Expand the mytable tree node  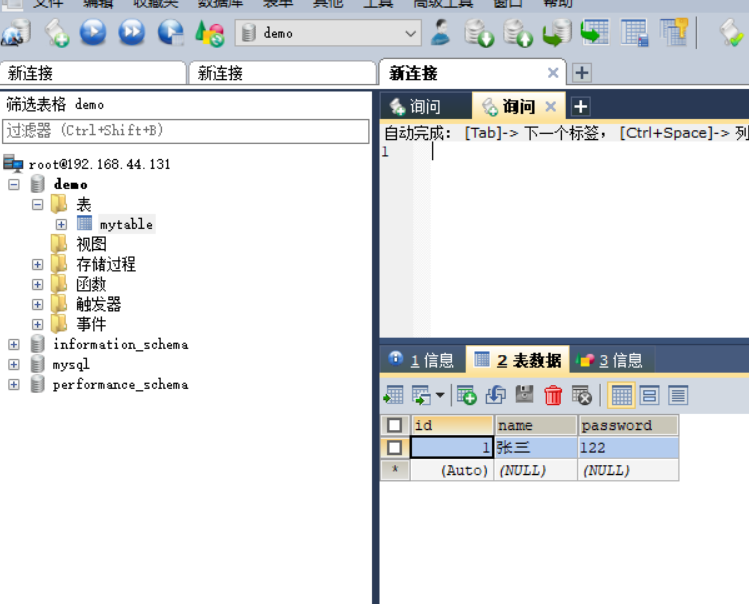[61, 224]
